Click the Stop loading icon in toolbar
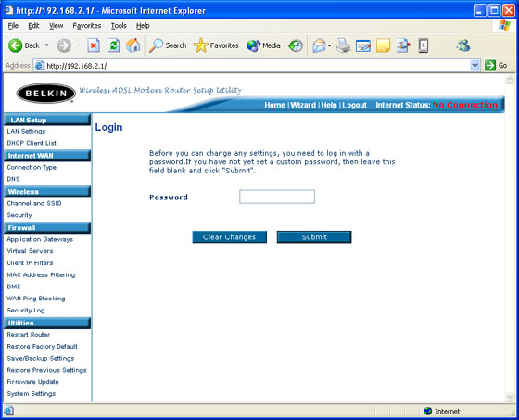 coord(94,45)
